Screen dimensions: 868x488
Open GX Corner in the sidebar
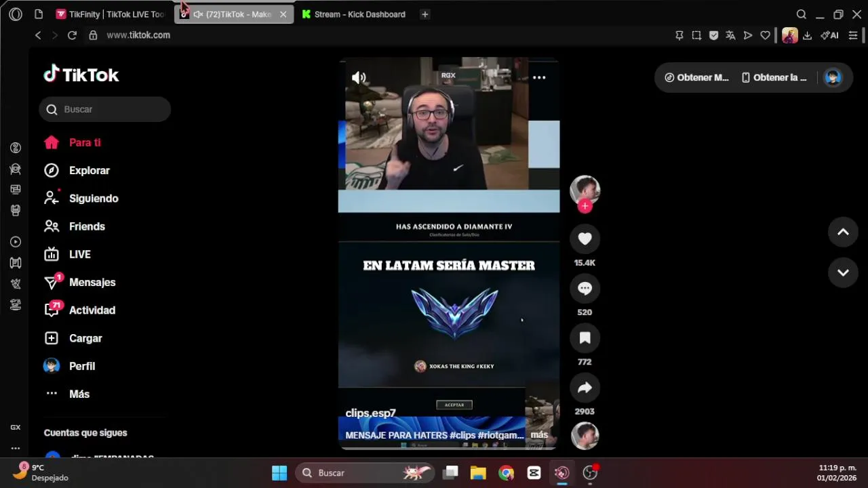tap(15, 428)
